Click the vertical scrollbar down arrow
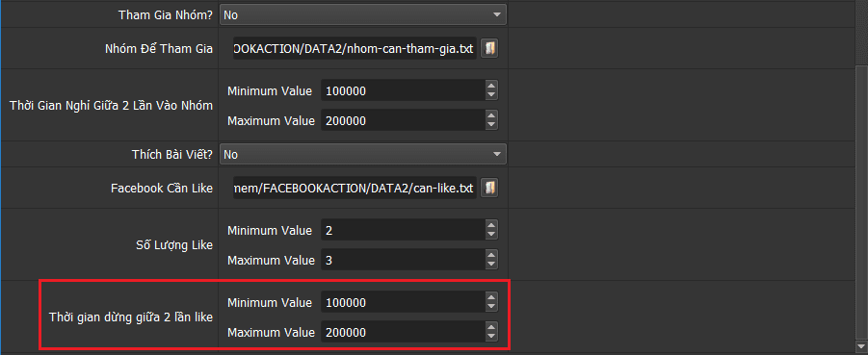This screenshot has height=355, width=868. [861, 346]
